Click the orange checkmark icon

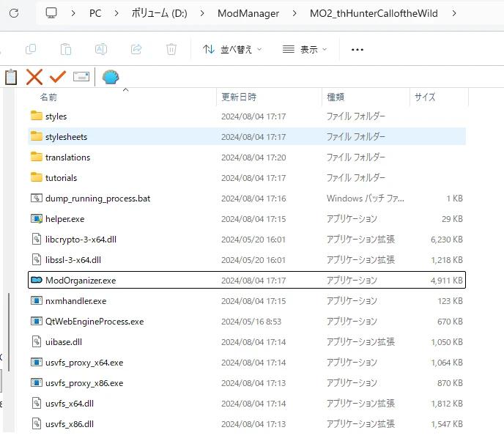pyautogui.click(x=58, y=77)
